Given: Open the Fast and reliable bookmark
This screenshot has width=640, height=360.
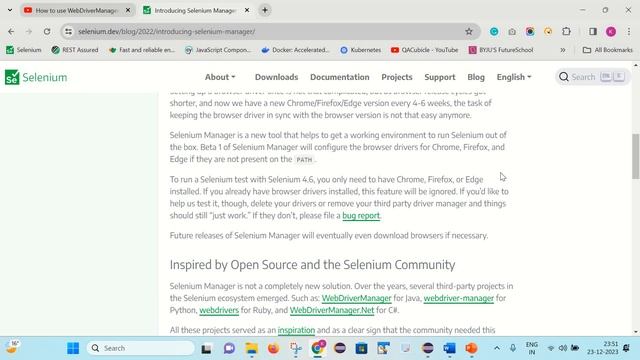Looking at the screenshot, I should click(x=142, y=50).
